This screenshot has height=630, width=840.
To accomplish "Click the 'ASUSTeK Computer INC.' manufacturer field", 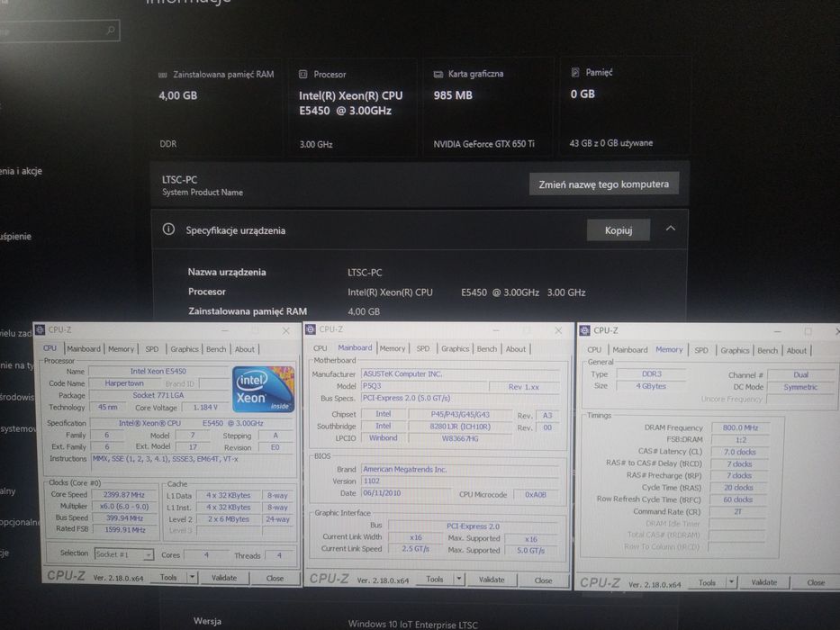I will 460,373.
